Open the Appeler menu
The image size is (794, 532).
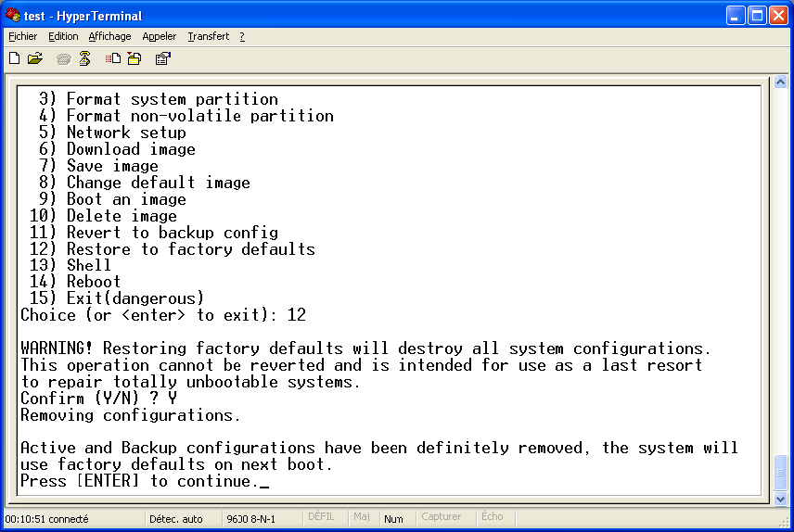[160, 36]
